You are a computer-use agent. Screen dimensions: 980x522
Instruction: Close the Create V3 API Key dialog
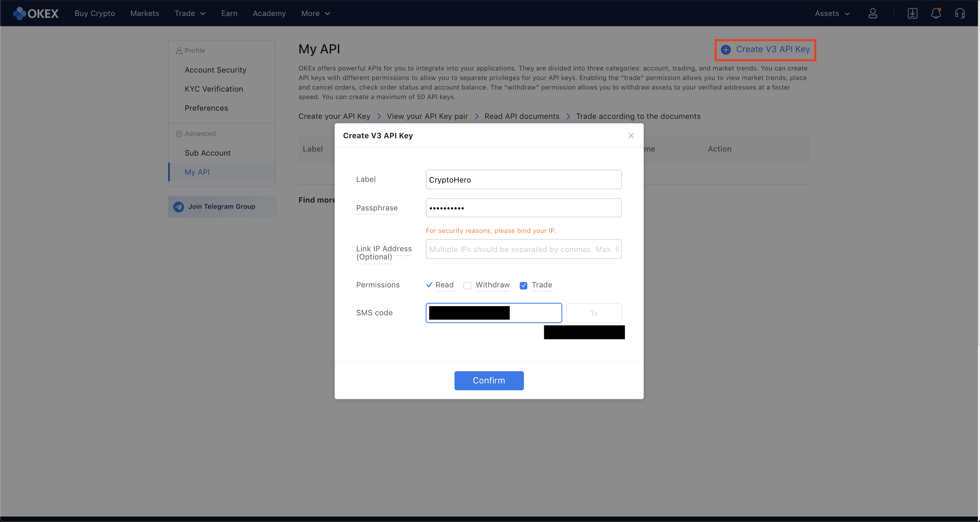click(x=631, y=136)
